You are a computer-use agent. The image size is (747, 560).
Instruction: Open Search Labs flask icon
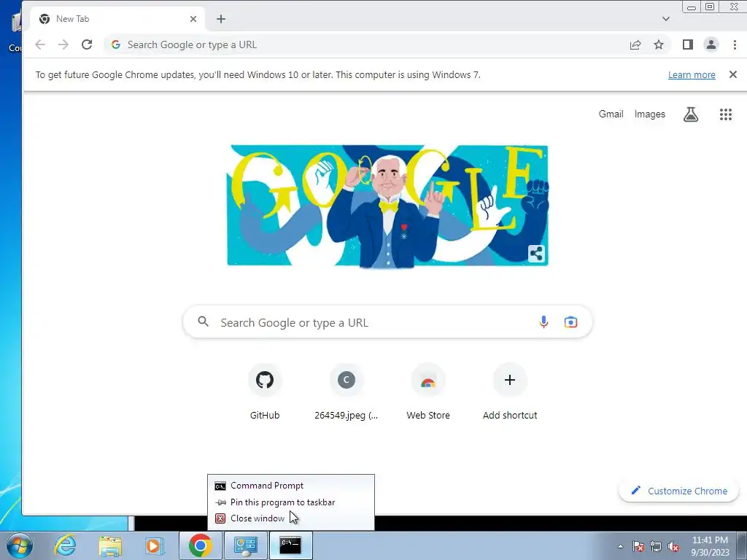pos(691,114)
